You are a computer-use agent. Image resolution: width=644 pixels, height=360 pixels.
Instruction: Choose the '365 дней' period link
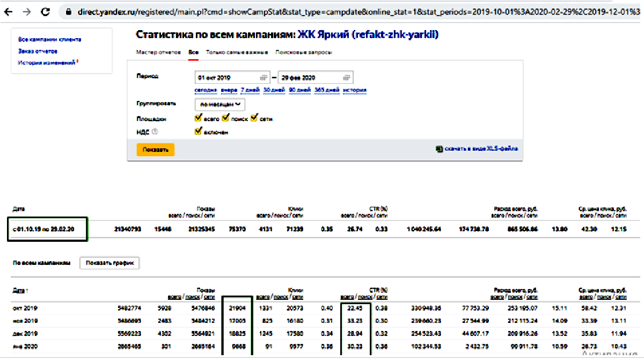click(327, 90)
